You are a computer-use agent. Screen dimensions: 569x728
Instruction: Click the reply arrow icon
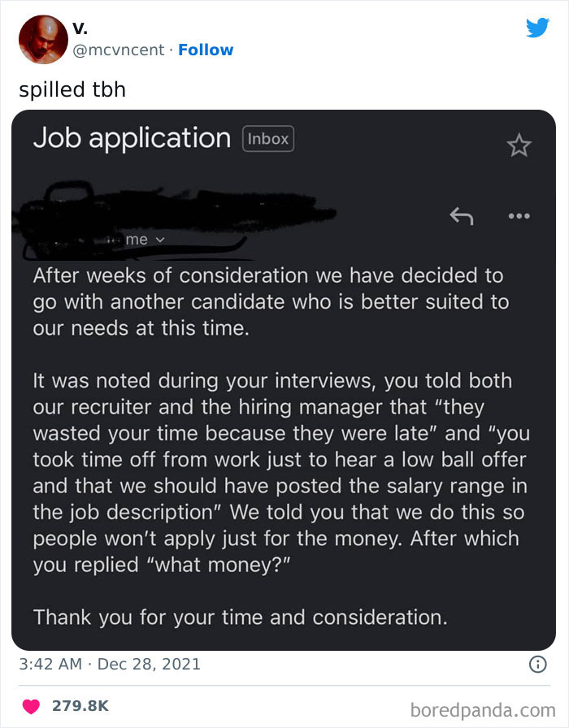coord(461,216)
